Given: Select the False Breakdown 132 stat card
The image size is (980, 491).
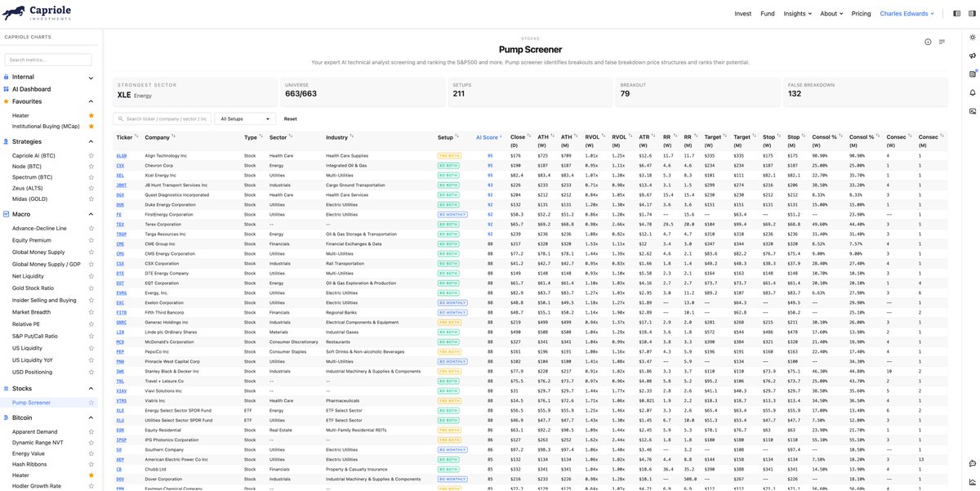Looking at the screenshot, I should pos(865,92).
